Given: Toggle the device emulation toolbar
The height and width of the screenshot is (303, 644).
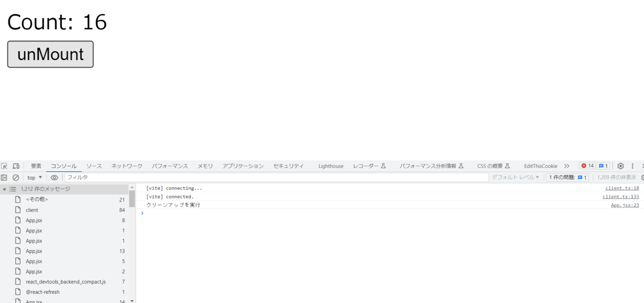Looking at the screenshot, I should click(16, 166).
